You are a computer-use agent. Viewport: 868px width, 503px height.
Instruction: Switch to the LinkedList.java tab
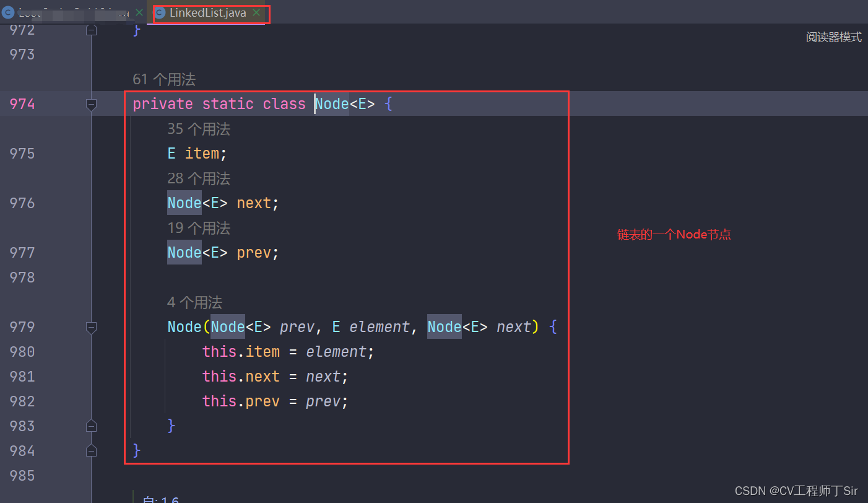(x=207, y=12)
